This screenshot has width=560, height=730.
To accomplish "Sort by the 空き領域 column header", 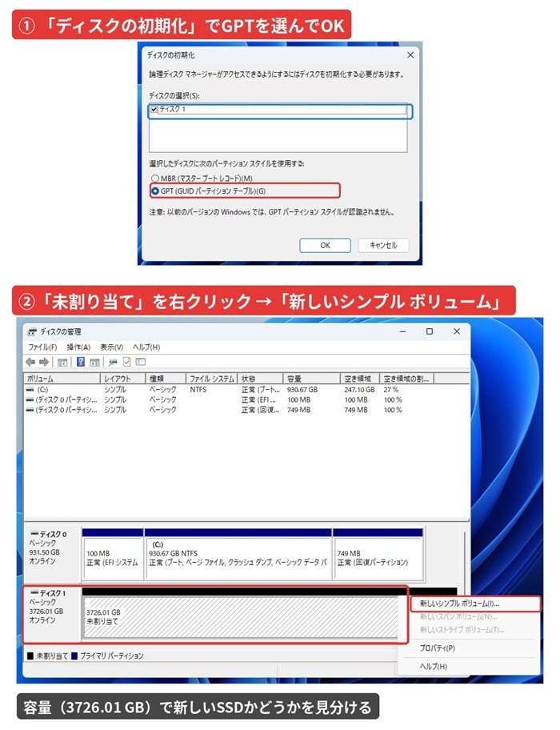I will point(360,379).
